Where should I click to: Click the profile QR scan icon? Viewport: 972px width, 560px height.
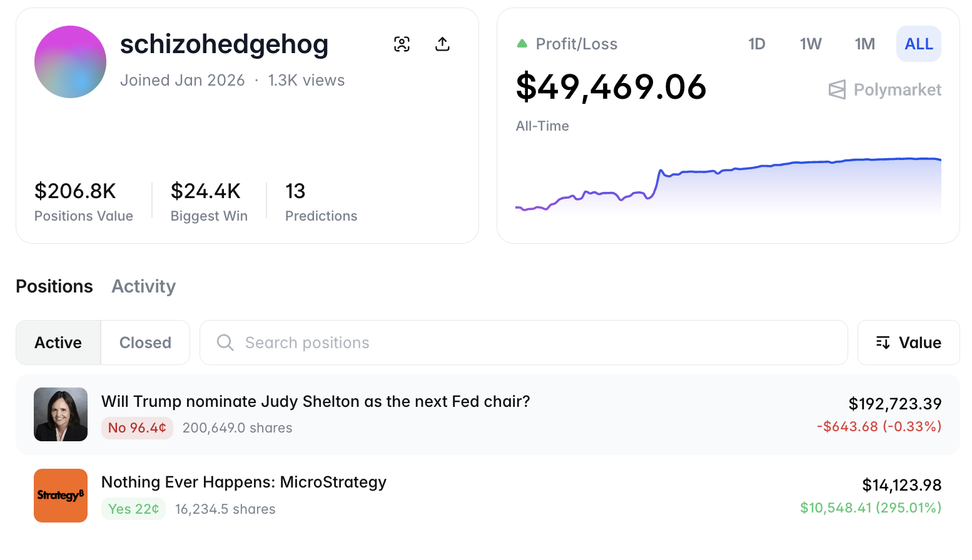pyautogui.click(x=402, y=44)
